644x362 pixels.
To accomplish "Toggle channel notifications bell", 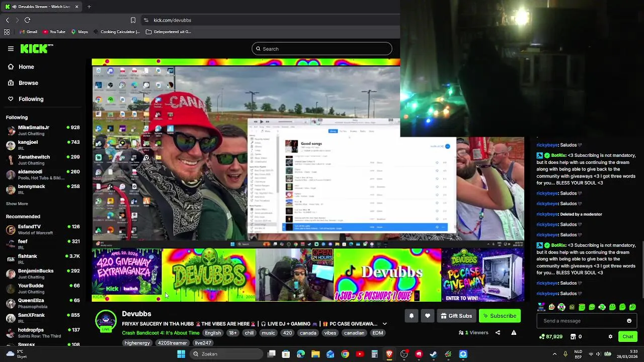I will pyautogui.click(x=411, y=316).
